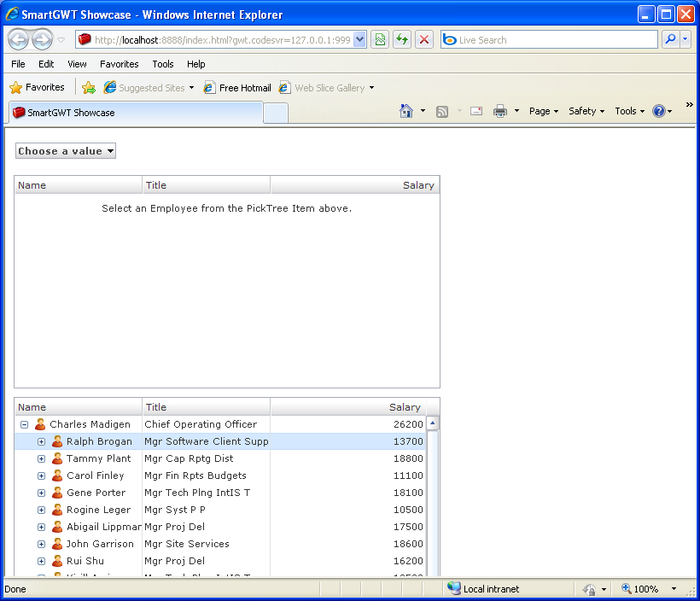
Task: Click the Home icon in command bar
Action: [x=406, y=111]
